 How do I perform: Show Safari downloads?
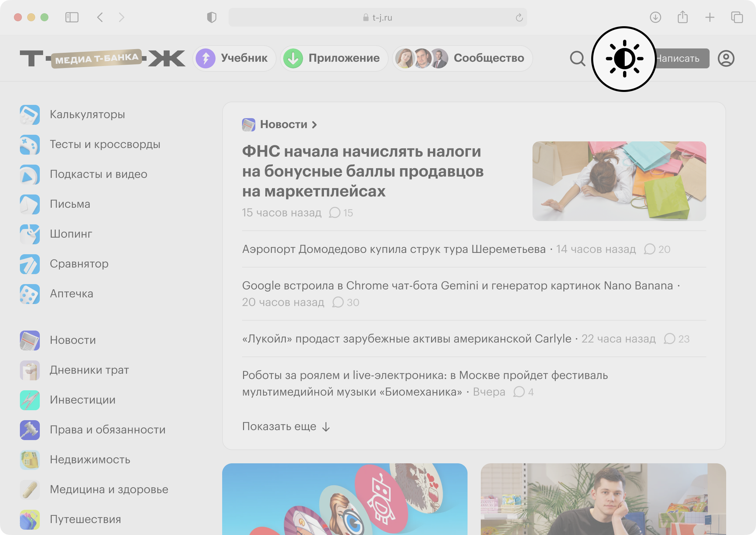[x=655, y=17]
